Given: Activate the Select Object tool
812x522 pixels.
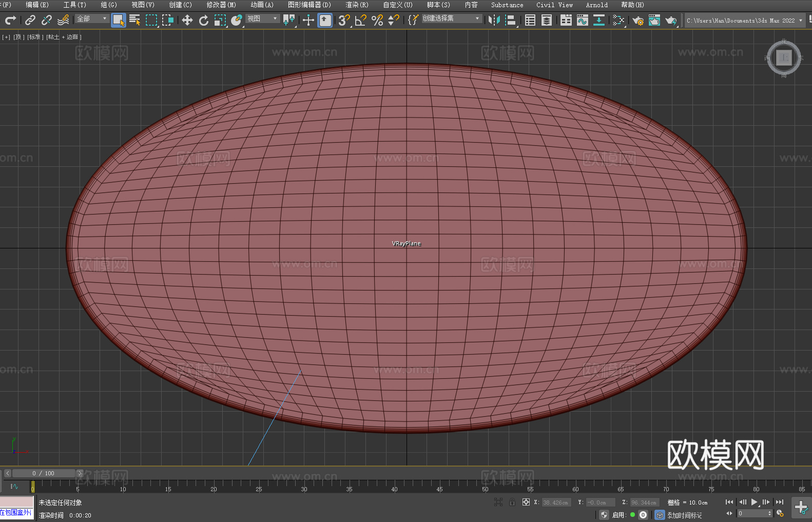Looking at the screenshot, I should click(119, 20).
